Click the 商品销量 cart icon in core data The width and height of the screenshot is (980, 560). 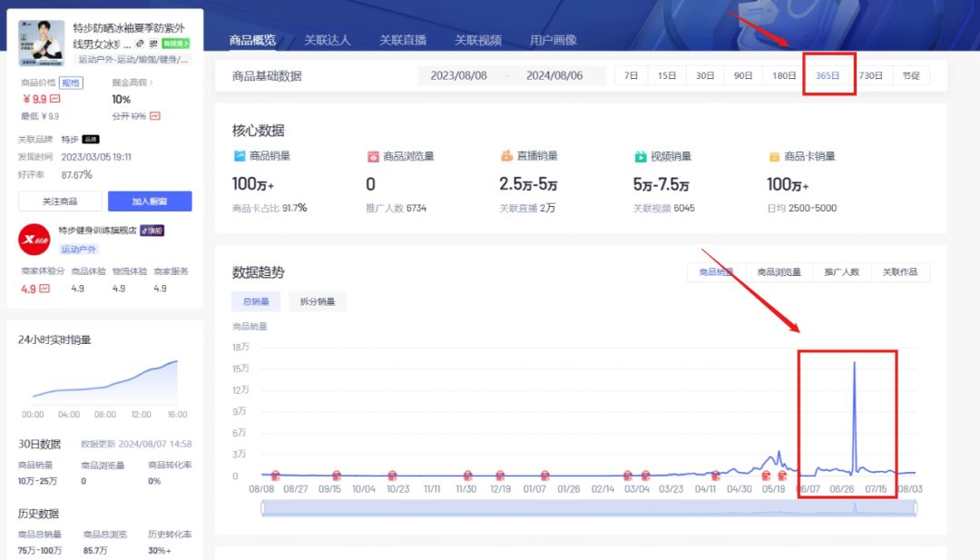click(240, 156)
